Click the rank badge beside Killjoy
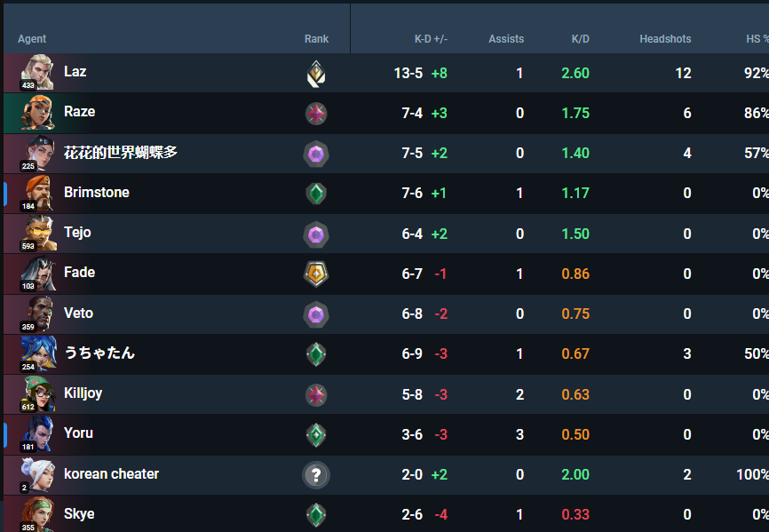Viewport: 769px width, 532px height. (315, 394)
